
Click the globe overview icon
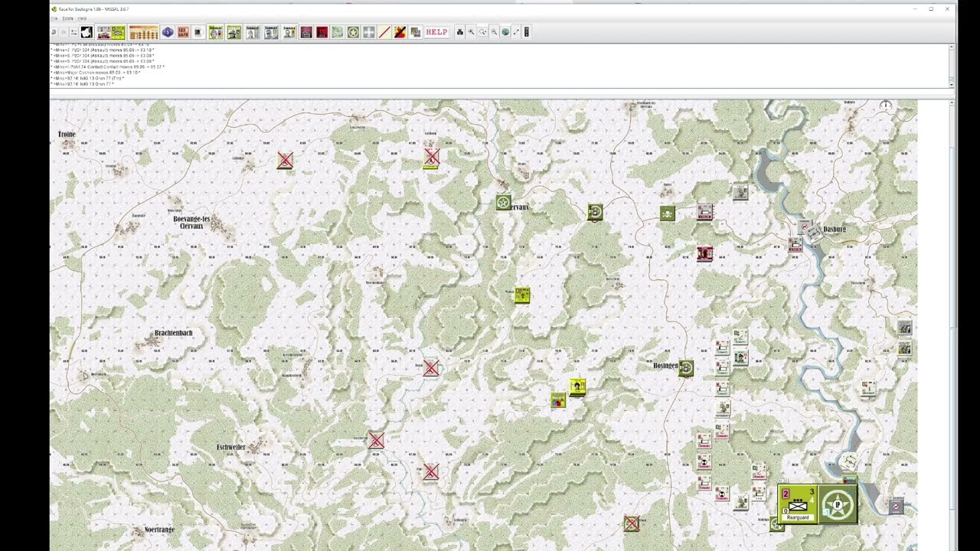[x=505, y=32]
